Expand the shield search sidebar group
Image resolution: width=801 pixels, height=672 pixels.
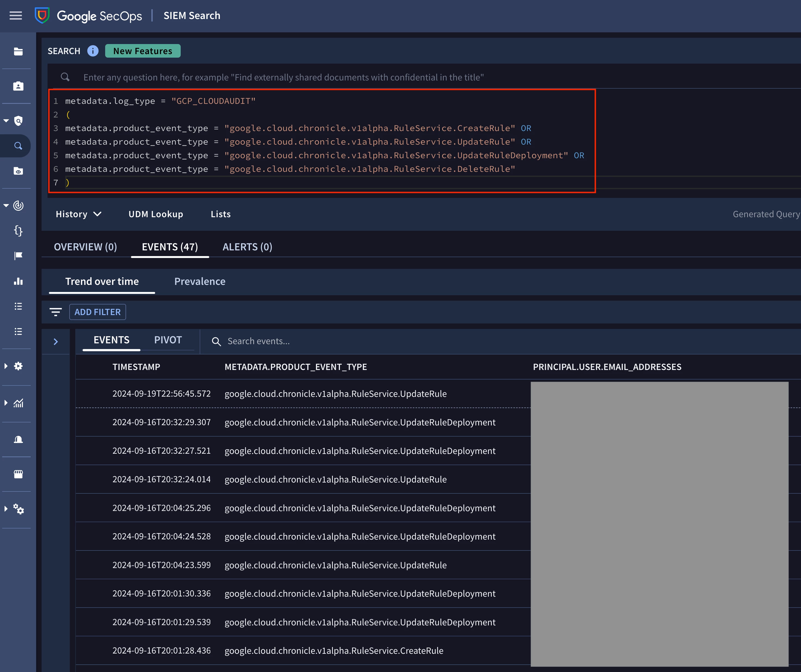6,121
